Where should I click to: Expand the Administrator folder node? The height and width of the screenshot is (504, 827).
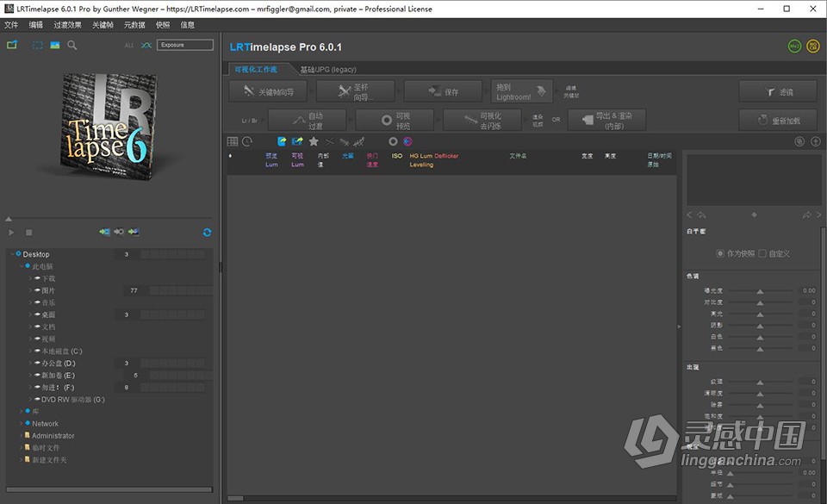click(22, 435)
